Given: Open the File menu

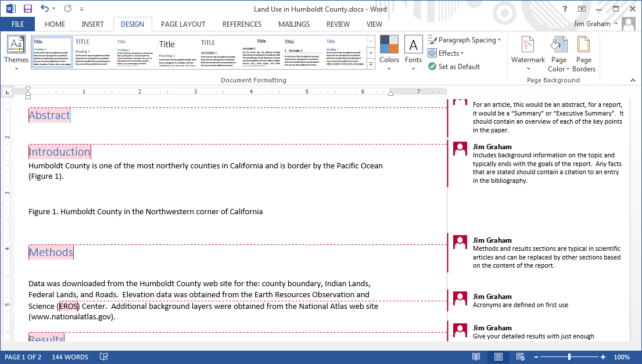Looking at the screenshot, I should point(17,24).
